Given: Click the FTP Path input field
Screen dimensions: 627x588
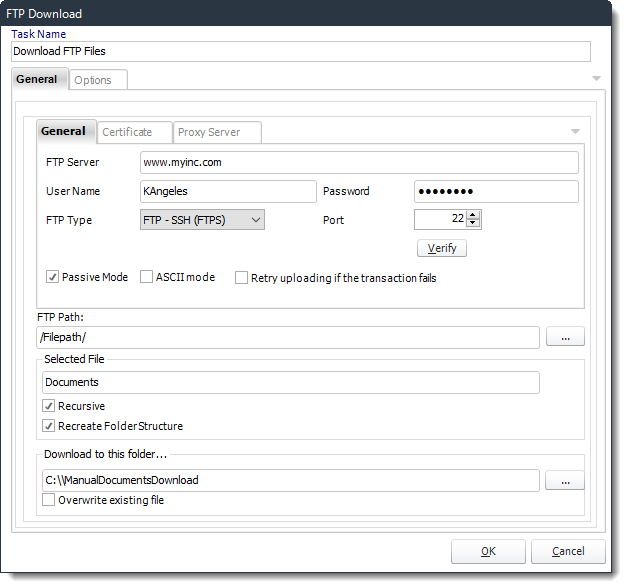Looking at the screenshot, I should click(x=288, y=337).
